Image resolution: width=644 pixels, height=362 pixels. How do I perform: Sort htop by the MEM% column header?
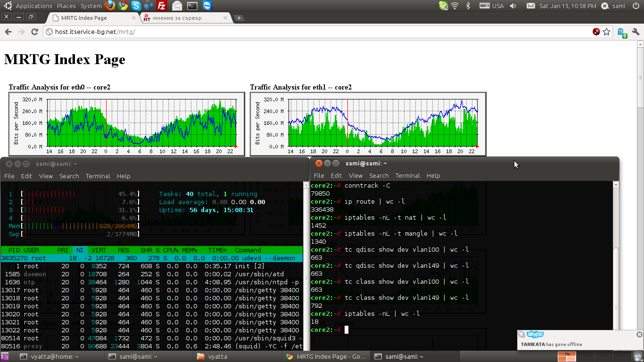189,250
